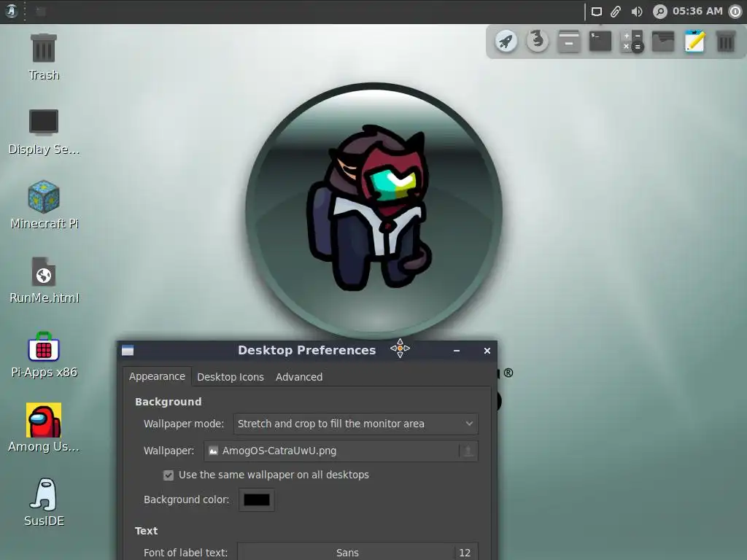Select the Among Us desktop icon

pyautogui.click(x=44, y=429)
